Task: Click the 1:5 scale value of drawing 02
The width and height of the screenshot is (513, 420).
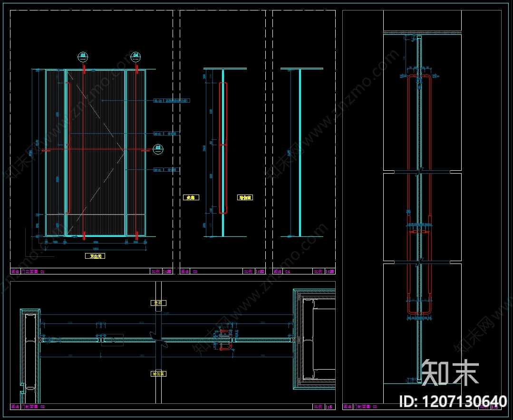Action: [330, 407]
